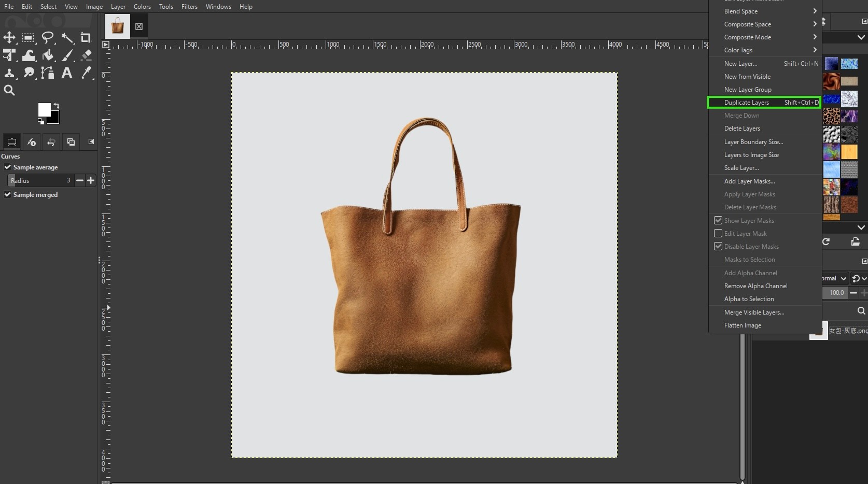Click the handbag image tab thumbnail
Image resolution: width=868 pixels, height=484 pixels.
click(x=118, y=26)
